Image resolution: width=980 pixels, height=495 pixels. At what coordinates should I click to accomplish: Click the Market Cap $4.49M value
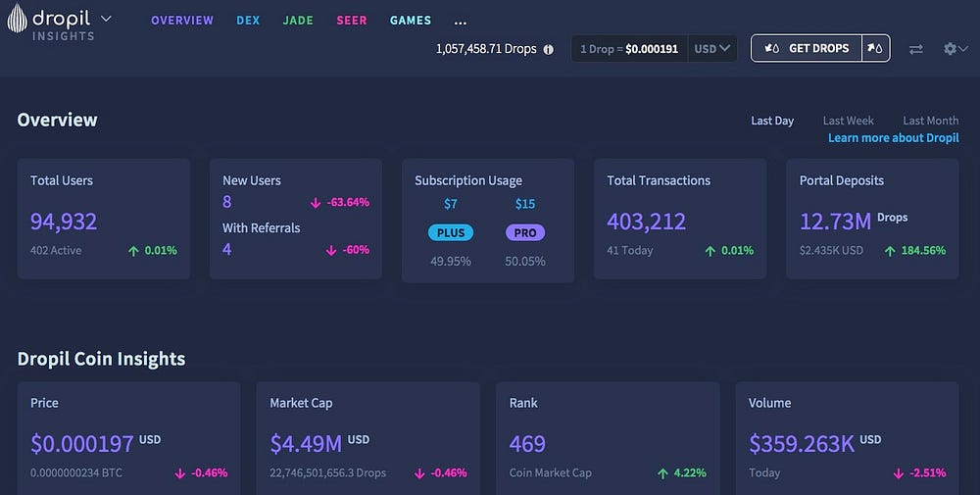point(306,444)
